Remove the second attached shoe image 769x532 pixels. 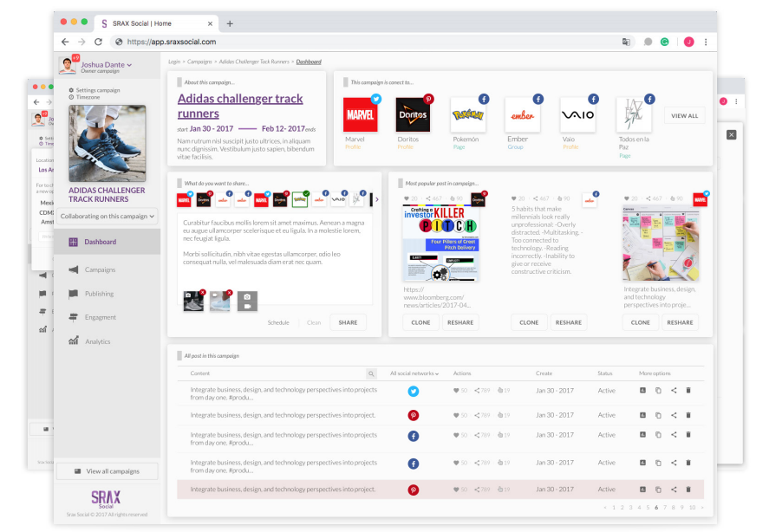click(230, 293)
